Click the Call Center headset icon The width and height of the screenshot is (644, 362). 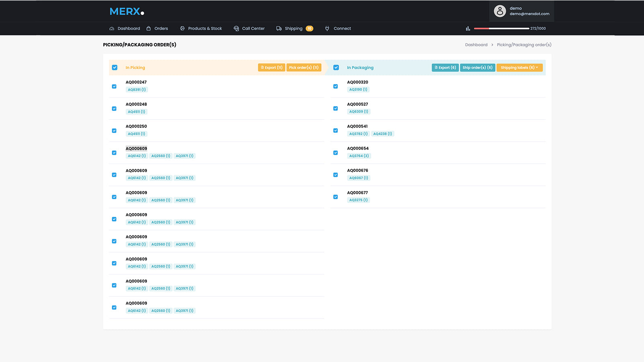(x=236, y=29)
